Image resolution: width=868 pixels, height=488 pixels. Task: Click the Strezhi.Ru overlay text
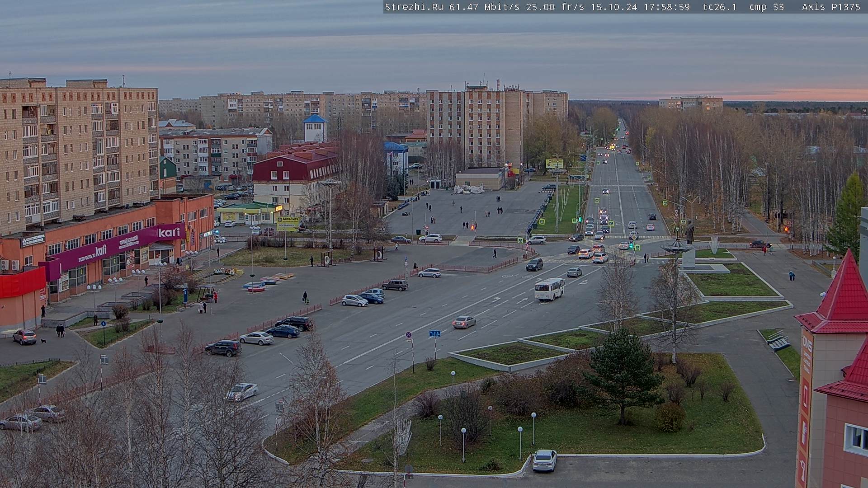click(x=414, y=7)
